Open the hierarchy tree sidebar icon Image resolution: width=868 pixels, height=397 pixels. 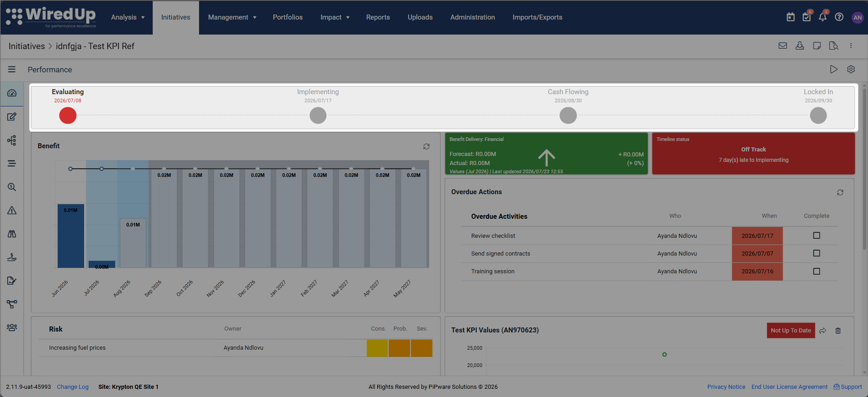(x=12, y=140)
